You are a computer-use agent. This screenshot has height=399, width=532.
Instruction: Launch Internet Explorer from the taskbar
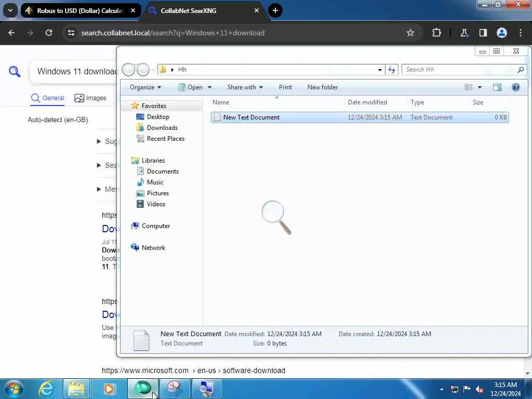(x=46, y=389)
